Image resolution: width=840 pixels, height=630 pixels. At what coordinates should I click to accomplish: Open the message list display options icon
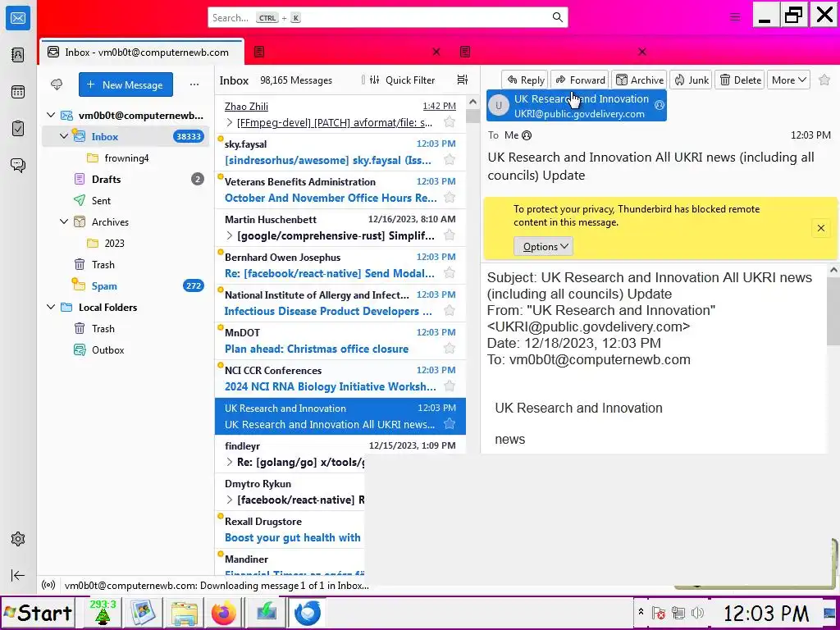[x=462, y=80]
